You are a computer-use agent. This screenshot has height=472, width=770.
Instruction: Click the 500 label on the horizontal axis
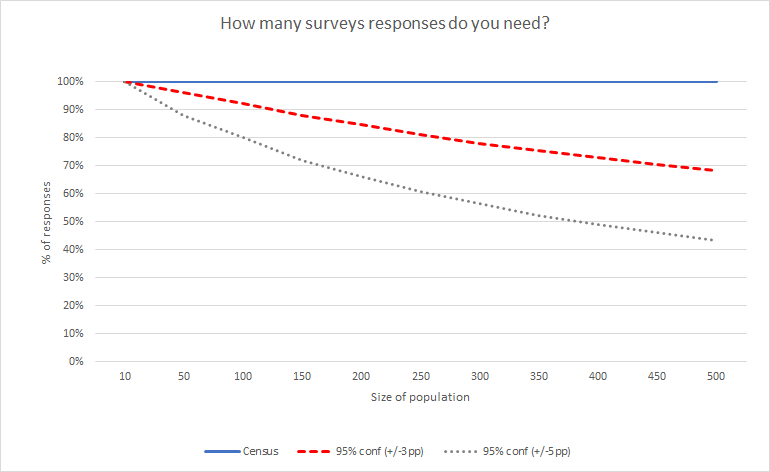coord(717,375)
